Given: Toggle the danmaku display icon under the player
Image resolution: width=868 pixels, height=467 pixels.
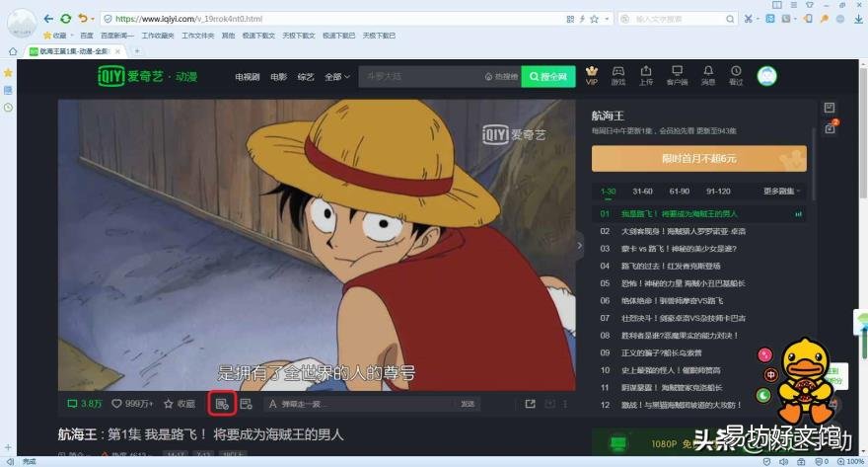Looking at the screenshot, I should [222, 404].
